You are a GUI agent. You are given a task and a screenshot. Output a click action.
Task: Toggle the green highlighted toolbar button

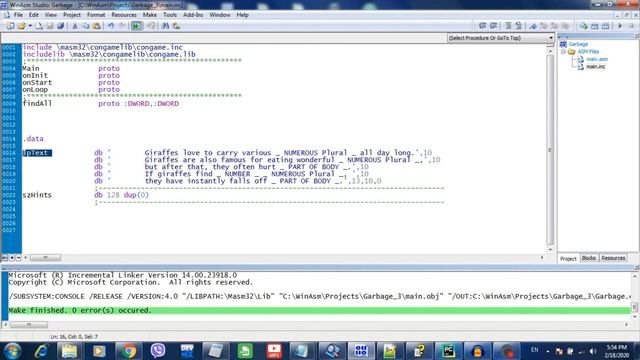click(137, 26)
